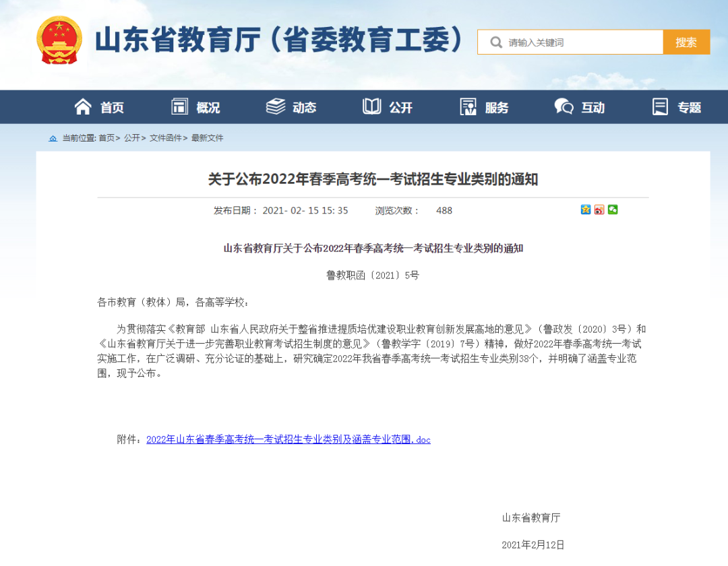This screenshot has height=566, width=728.
Task: Click the magnifier icon in search box
Action: click(x=496, y=42)
